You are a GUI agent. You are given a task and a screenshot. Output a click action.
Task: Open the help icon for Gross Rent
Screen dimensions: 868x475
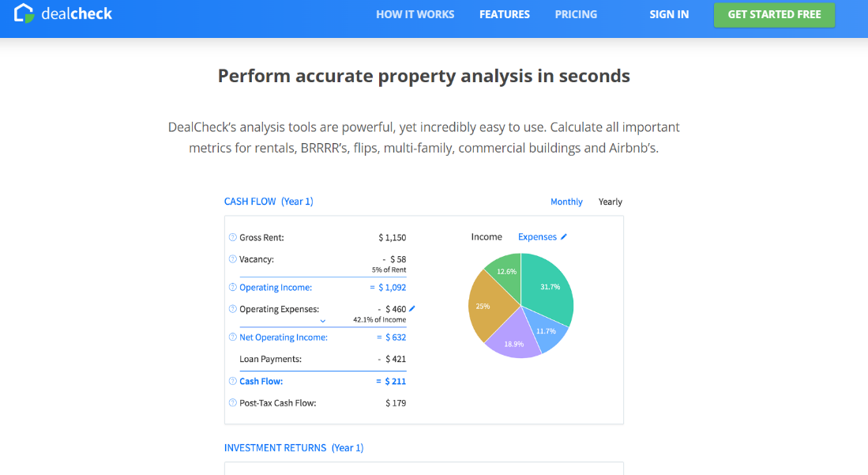[x=232, y=237]
